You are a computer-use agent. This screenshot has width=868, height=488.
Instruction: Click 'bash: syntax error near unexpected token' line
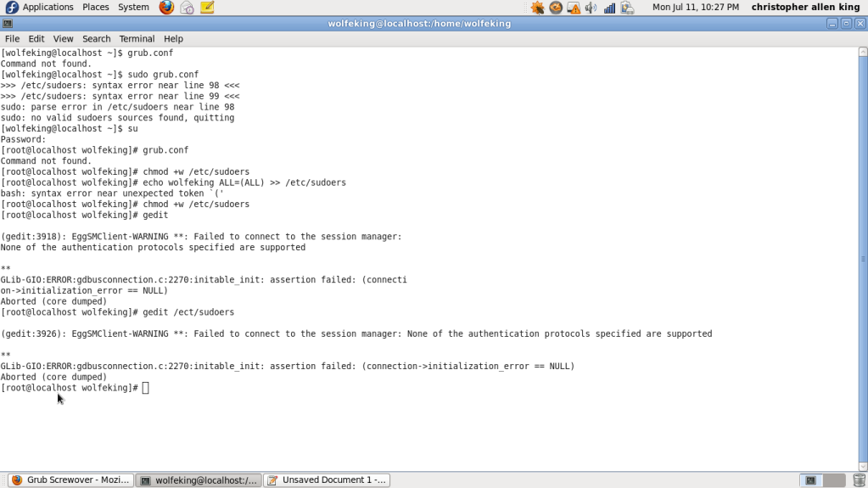click(112, 194)
